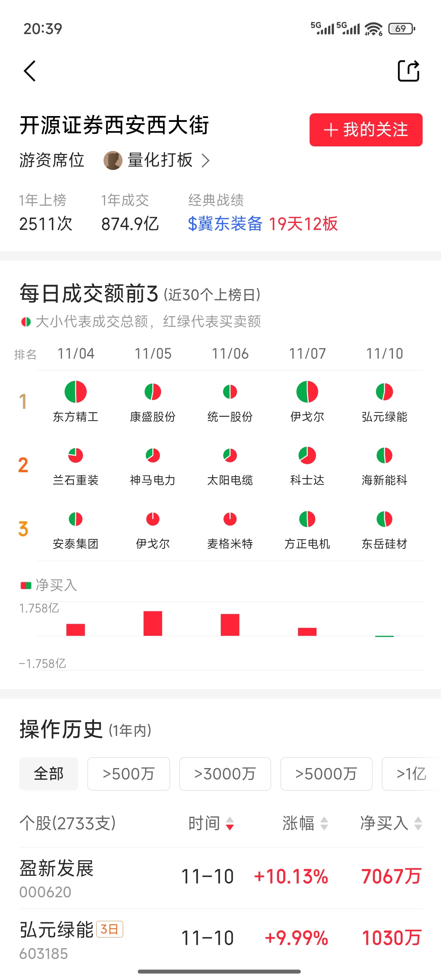Open the 盈新发展 000620 stock row
The width and height of the screenshot is (441, 980).
(x=221, y=878)
